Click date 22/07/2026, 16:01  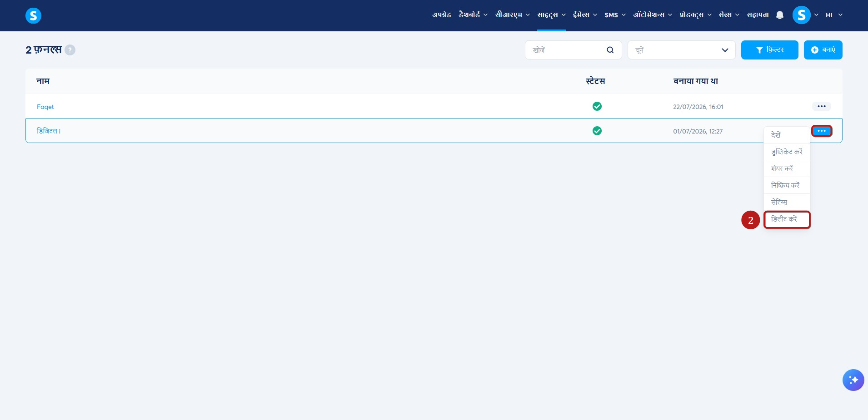(698, 107)
